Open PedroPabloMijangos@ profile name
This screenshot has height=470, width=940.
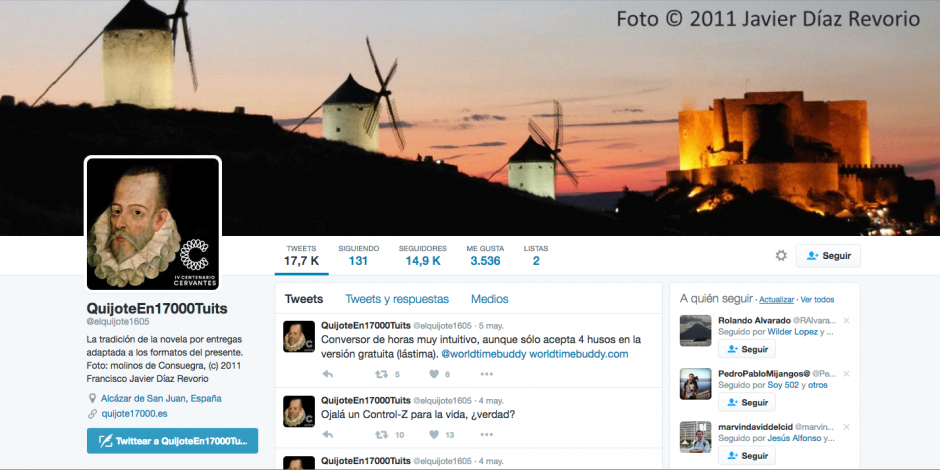pyautogui.click(x=764, y=373)
